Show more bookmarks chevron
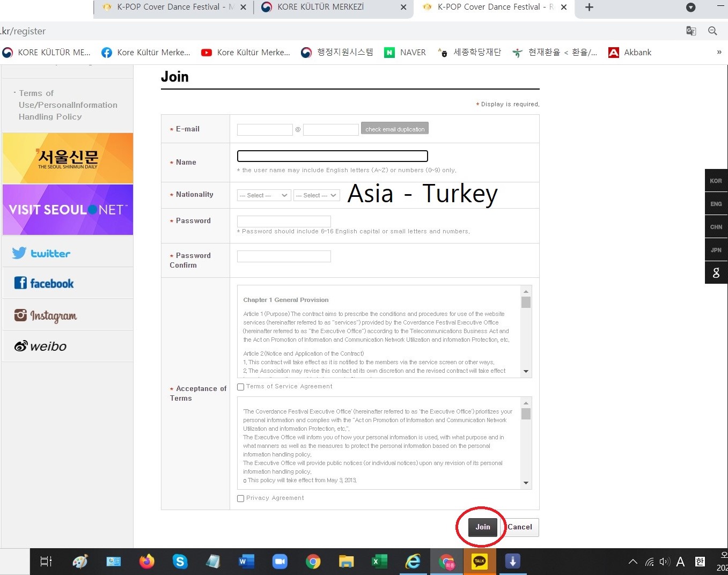The height and width of the screenshot is (575, 728). click(719, 52)
